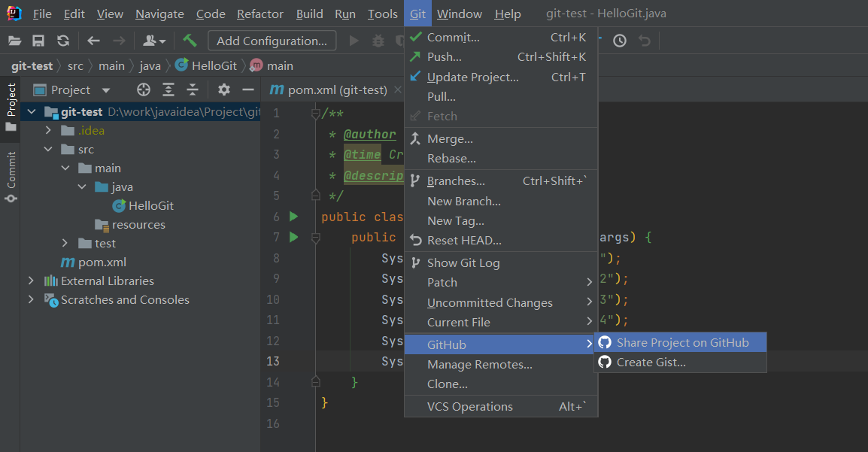Click Commit in the Git menu
The width and height of the screenshot is (868, 452).
pyautogui.click(x=453, y=38)
